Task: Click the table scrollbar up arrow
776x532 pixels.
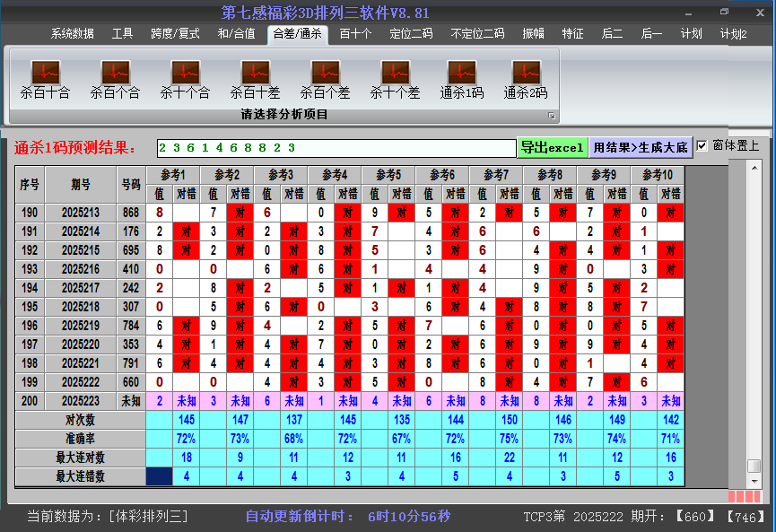Action: tap(754, 169)
